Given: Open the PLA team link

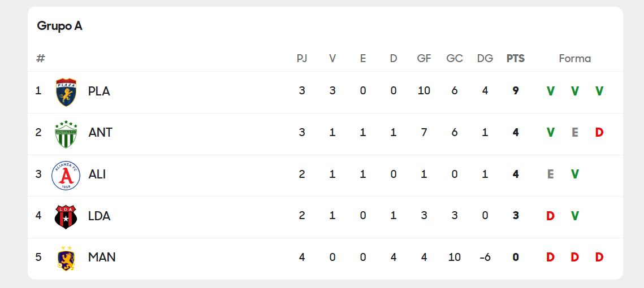Looking at the screenshot, I should (x=99, y=91).
